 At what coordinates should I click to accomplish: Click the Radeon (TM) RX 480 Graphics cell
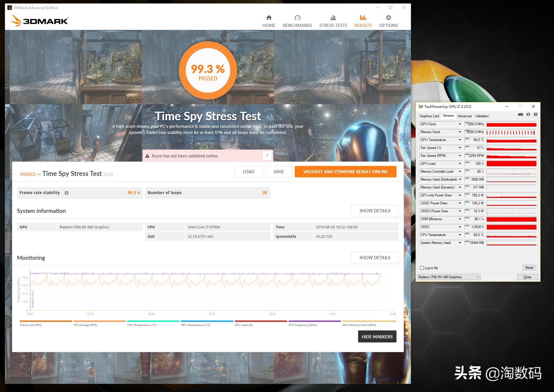100,227
